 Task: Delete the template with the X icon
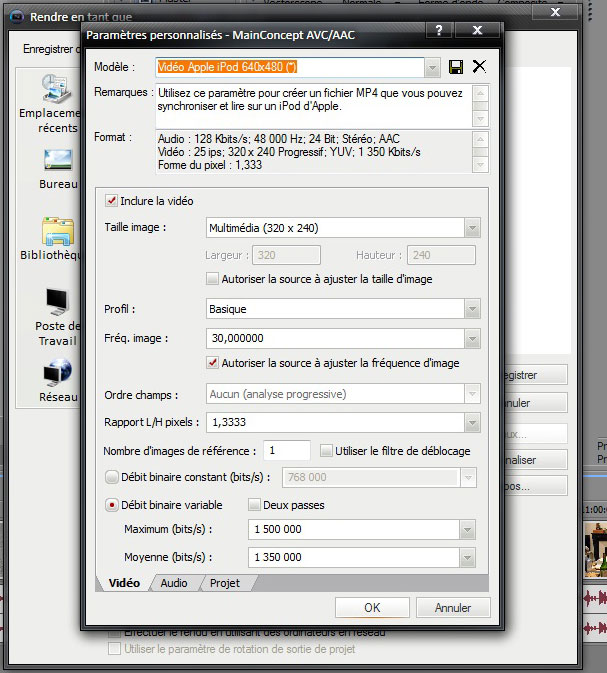pyautogui.click(x=479, y=67)
